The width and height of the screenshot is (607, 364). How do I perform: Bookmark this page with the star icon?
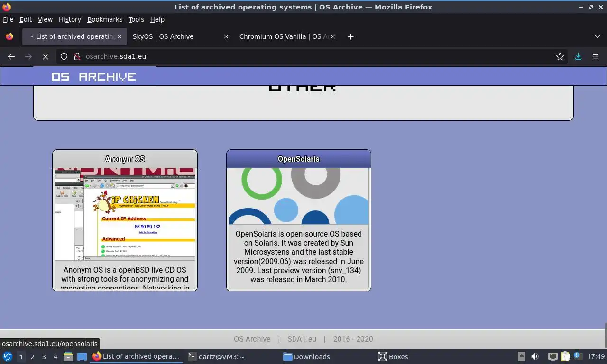pyautogui.click(x=560, y=56)
